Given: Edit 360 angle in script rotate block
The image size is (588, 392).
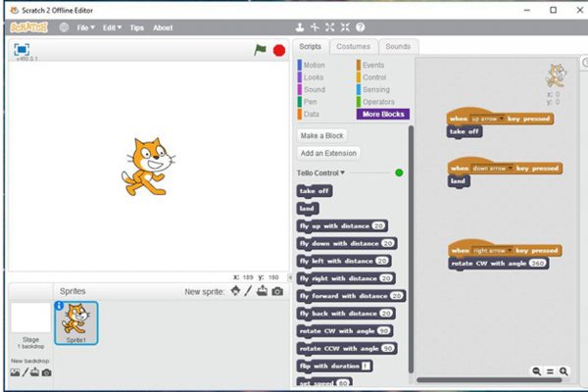Looking at the screenshot, I should pyautogui.click(x=537, y=264).
